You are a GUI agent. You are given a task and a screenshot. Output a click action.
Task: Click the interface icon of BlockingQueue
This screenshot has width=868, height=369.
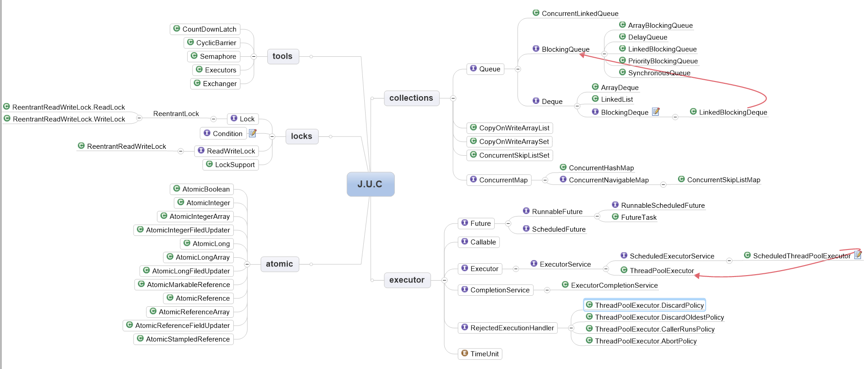(536, 49)
